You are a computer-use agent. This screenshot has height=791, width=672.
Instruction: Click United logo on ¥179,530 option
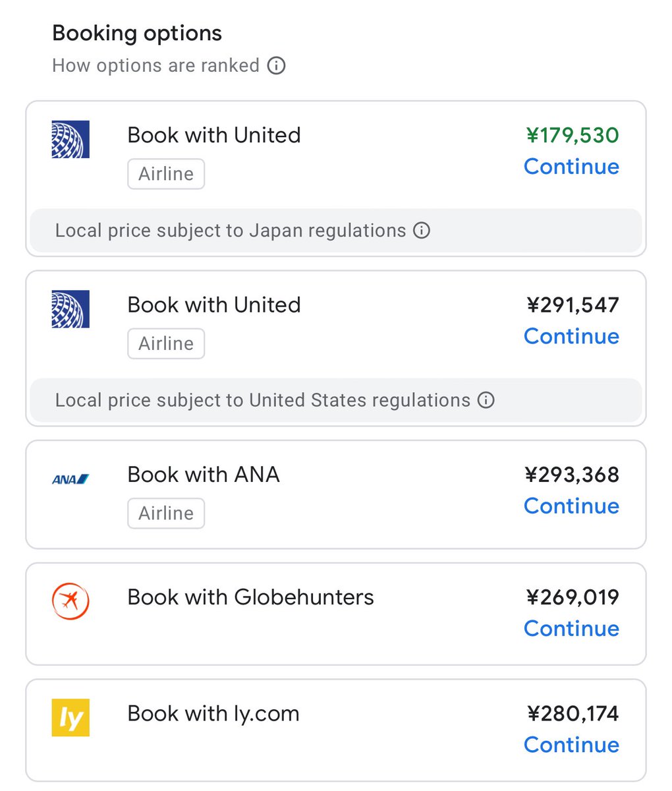coord(70,139)
